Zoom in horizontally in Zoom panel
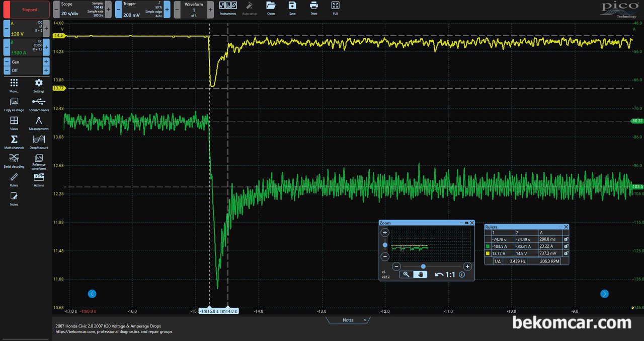 coord(467,266)
